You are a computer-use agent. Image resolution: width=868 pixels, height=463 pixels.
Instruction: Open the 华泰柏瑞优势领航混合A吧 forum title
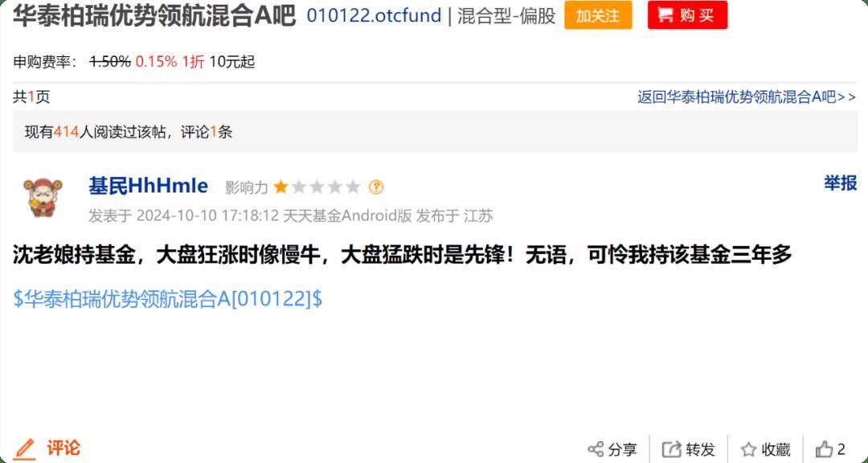click(x=154, y=16)
